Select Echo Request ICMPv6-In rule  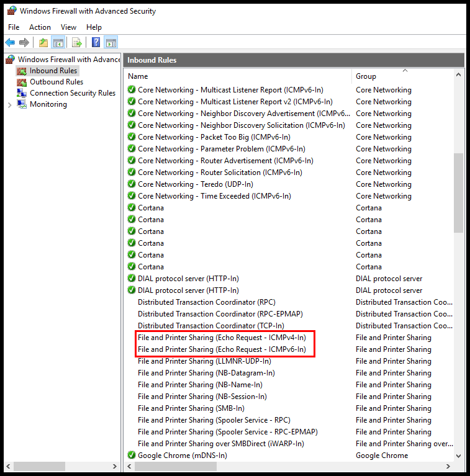222,349
